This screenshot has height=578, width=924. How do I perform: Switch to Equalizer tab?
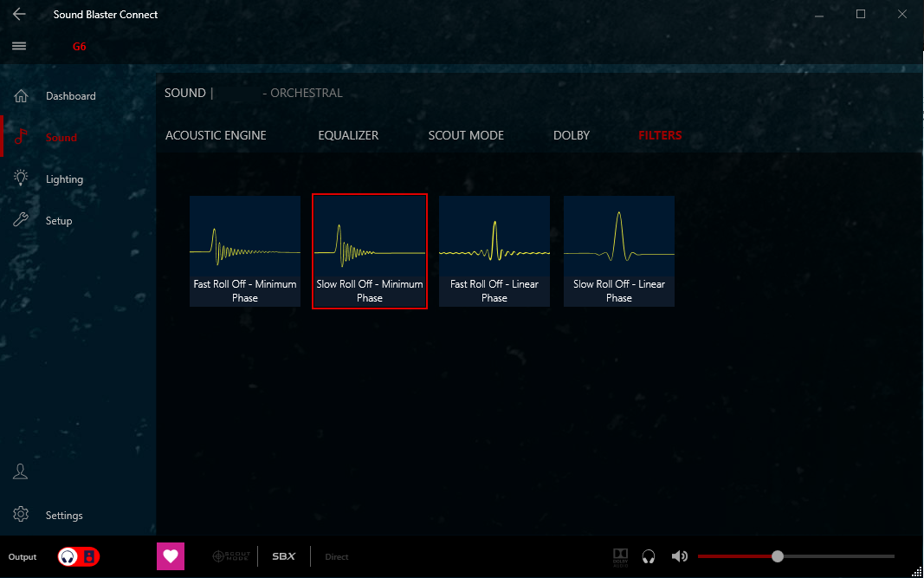pyautogui.click(x=348, y=135)
